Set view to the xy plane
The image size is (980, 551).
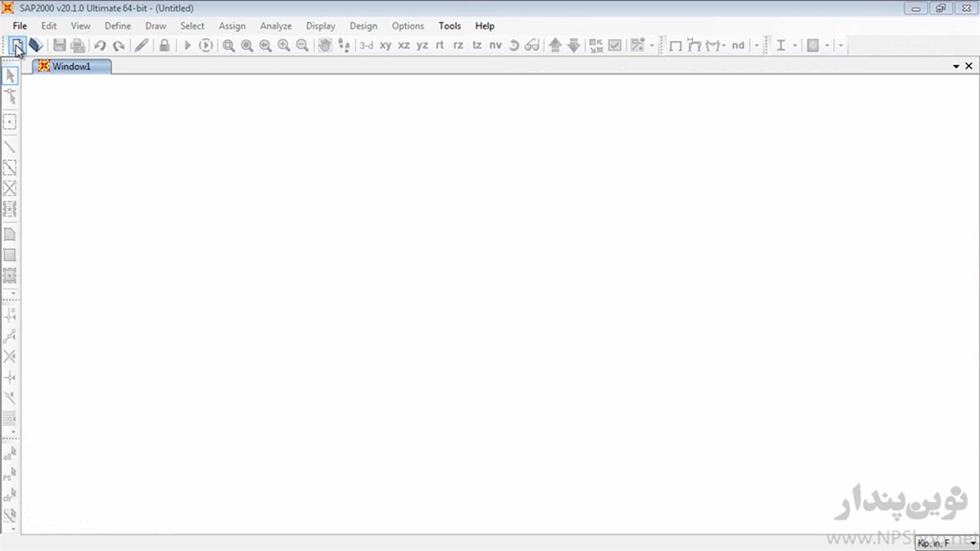coord(385,46)
